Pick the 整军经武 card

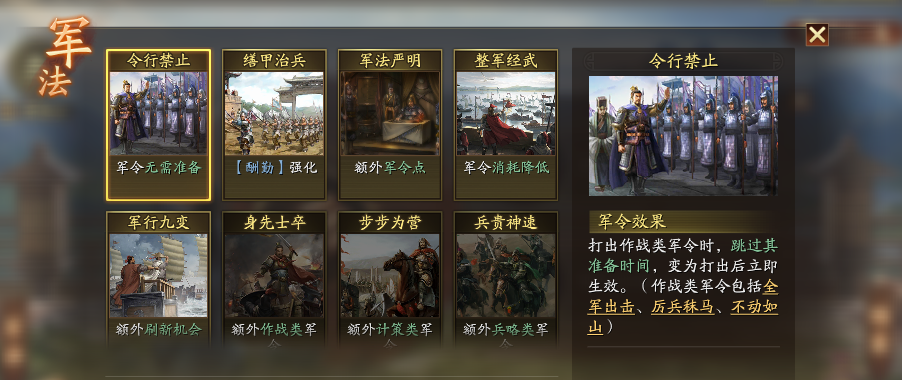click(506, 125)
